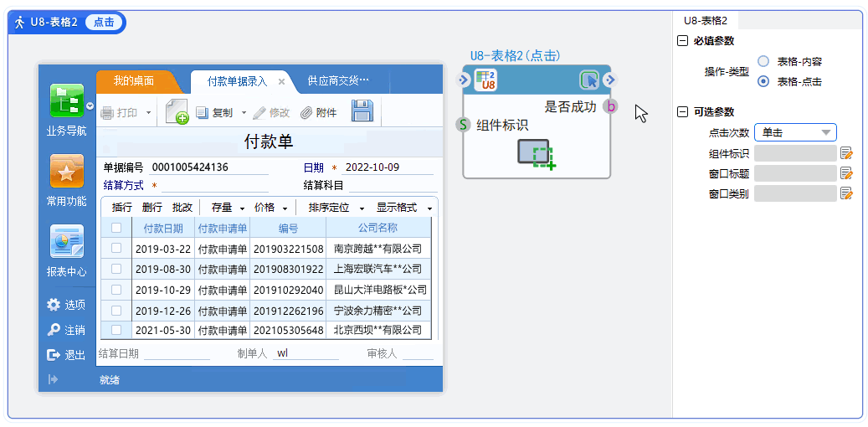Click the component picker icon in node
Image resolution: width=868 pixels, height=427 pixels.
537,154
